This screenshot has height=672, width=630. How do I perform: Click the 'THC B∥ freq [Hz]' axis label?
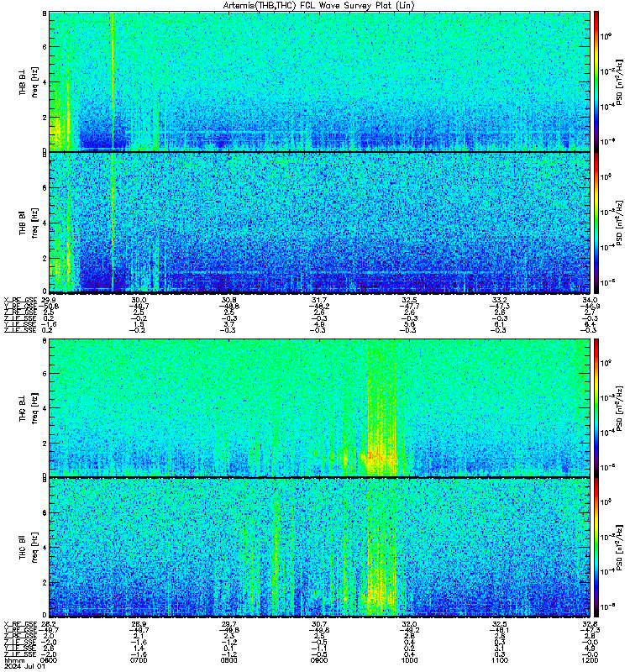tap(29, 548)
